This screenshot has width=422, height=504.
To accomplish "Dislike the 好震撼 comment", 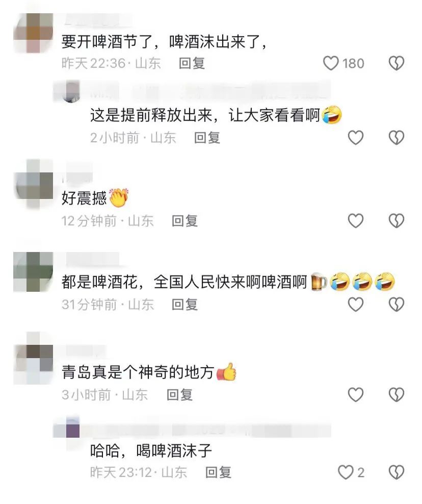I will pos(397,221).
